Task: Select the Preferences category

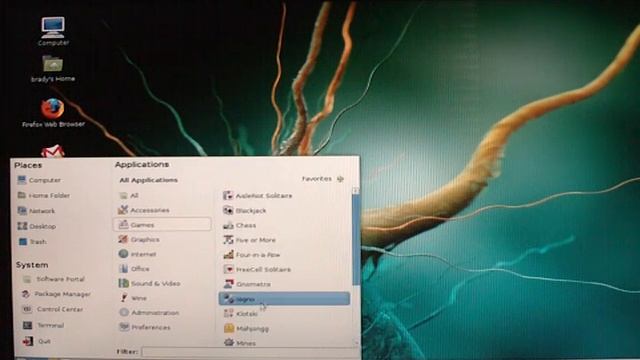Action: point(144,327)
